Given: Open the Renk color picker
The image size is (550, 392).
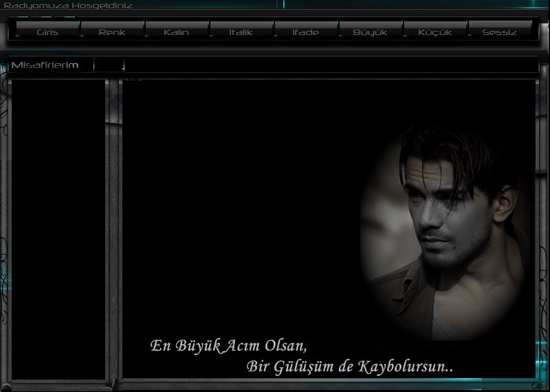Looking at the screenshot, I should [112, 32].
